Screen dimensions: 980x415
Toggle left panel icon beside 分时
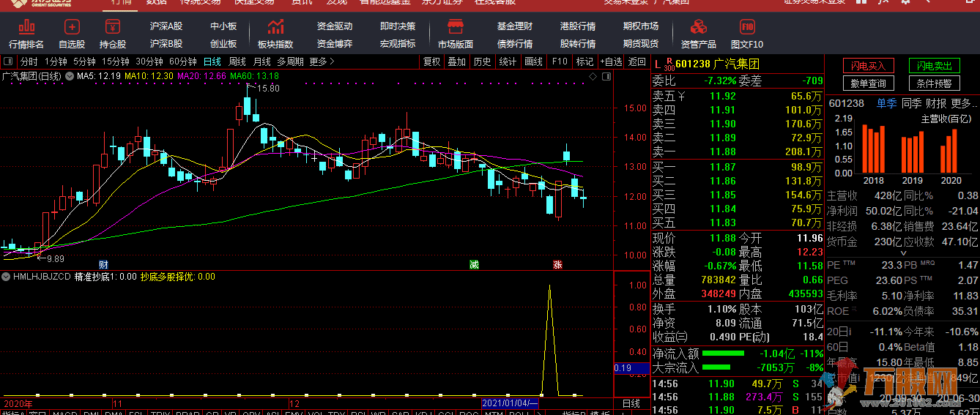9,61
